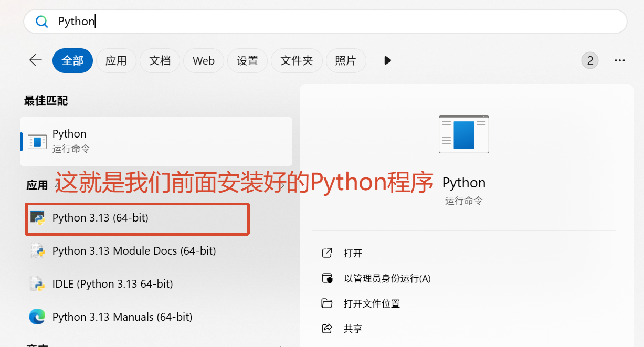Go back with the left arrow

(x=35, y=60)
